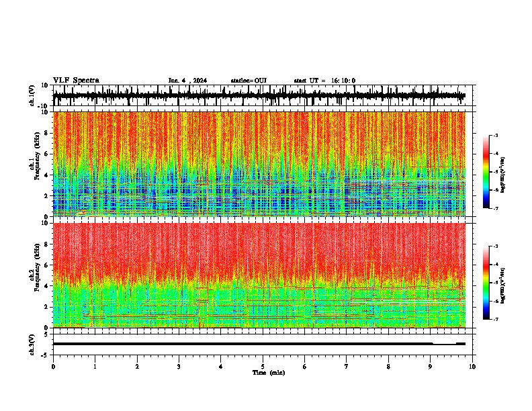
Task: Click the "ch.1(V)" axis label
Action: pyautogui.click(x=32, y=95)
